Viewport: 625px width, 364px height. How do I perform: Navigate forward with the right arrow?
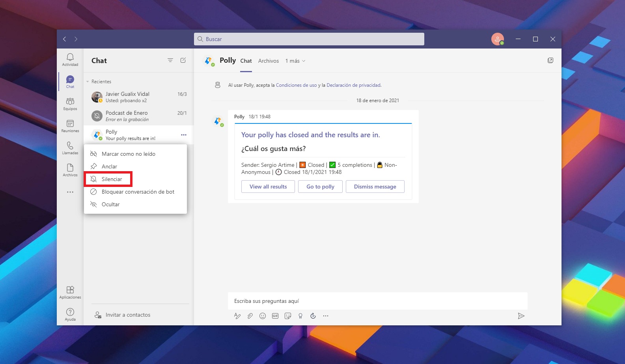pos(76,39)
